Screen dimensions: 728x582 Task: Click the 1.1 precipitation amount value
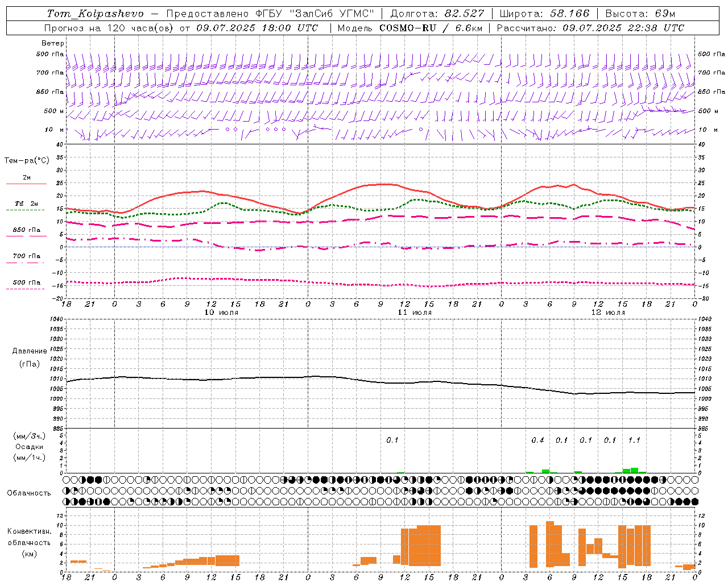pyautogui.click(x=634, y=440)
